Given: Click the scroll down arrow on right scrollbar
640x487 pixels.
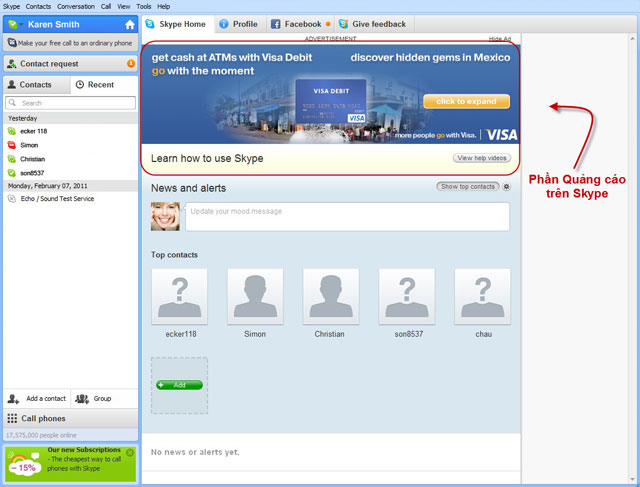Looking at the screenshot, I should point(633,480).
